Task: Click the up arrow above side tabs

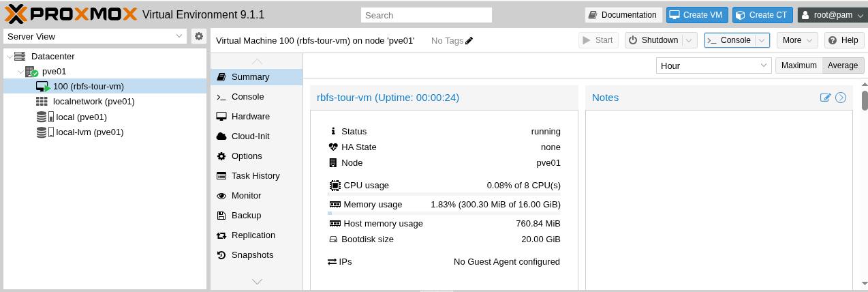Action: [257, 61]
